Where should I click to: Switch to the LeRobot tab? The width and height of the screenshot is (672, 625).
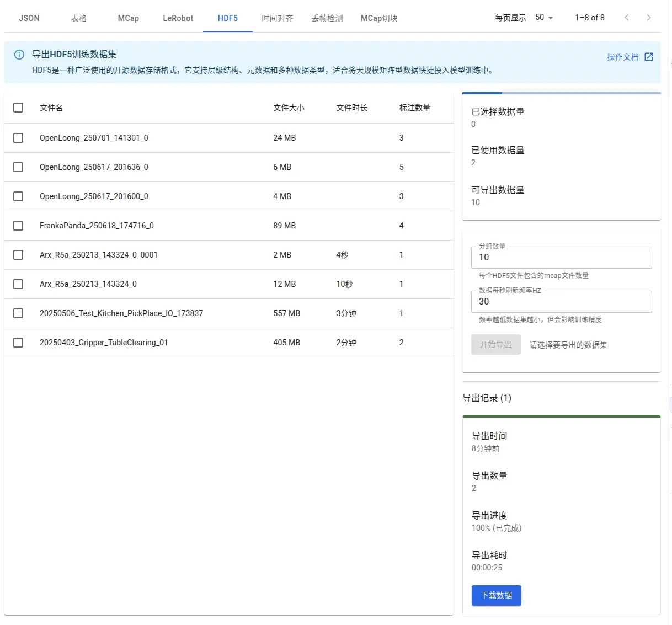[x=178, y=18]
